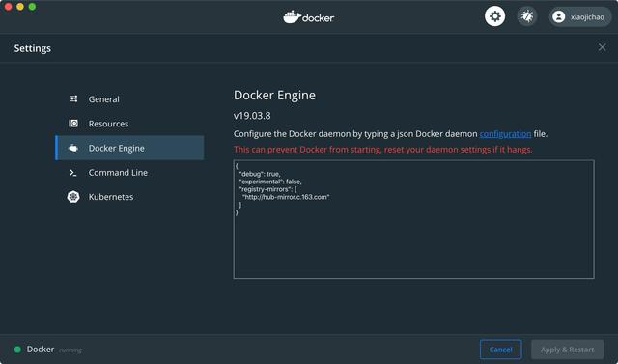Click the Resources disk icon
Image resolution: width=618 pixels, height=364 pixels.
pyautogui.click(x=73, y=124)
